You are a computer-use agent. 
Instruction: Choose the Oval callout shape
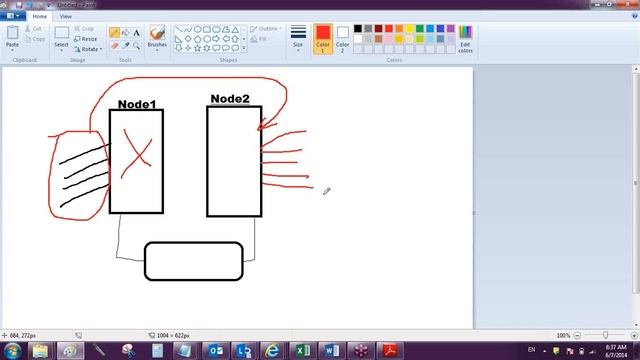click(x=226, y=48)
